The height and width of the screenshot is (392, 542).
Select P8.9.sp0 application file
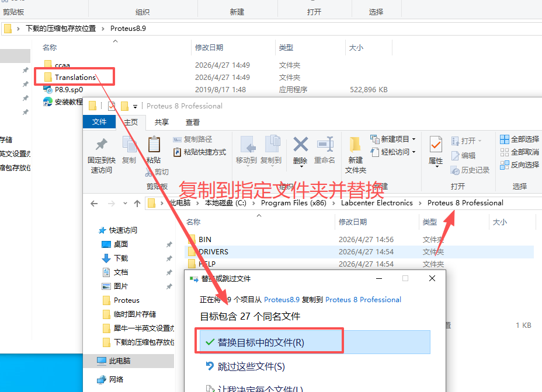pos(63,89)
